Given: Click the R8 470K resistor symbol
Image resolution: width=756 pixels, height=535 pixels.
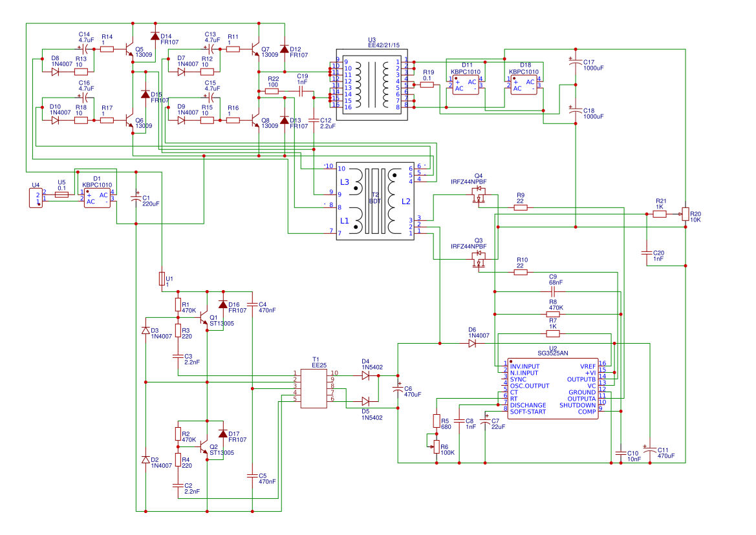Looking at the screenshot, I should pyautogui.click(x=553, y=314).
